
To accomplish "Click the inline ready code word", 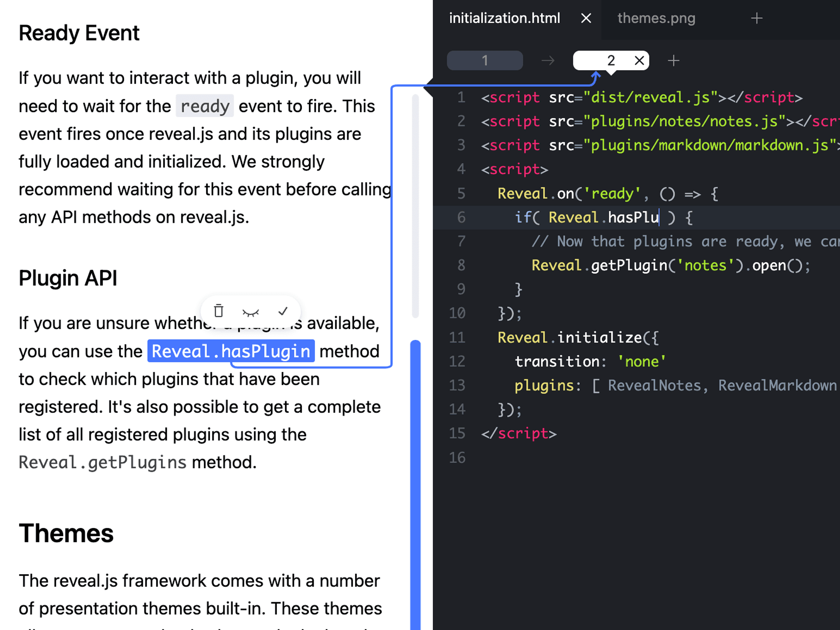I will click(205, 106).
